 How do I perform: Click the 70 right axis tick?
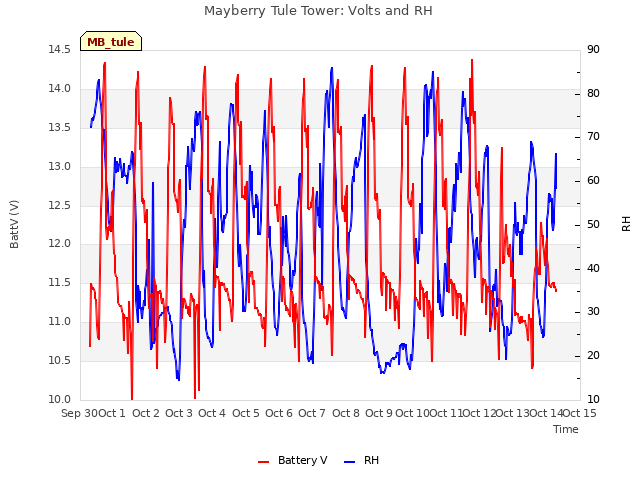click(x=593, y=137)
